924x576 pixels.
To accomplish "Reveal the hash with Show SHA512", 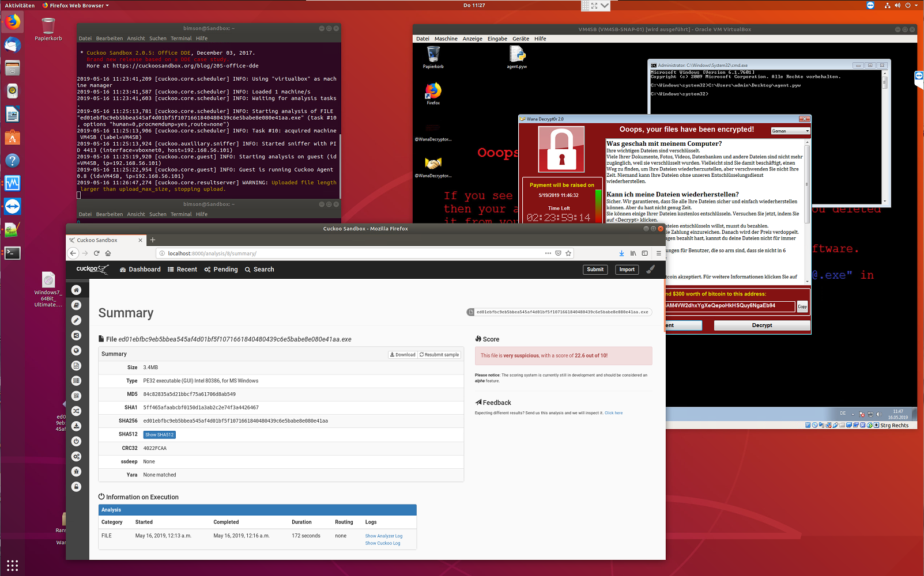I will pyautogui.click(x=159, y=435).
